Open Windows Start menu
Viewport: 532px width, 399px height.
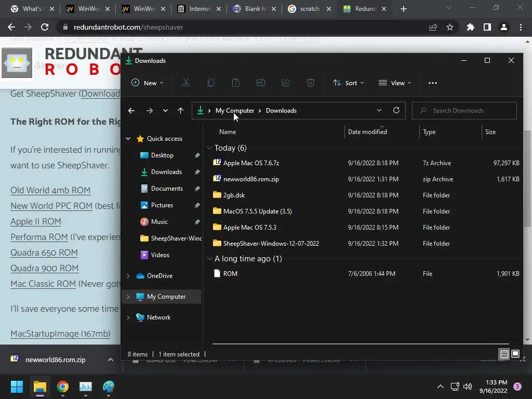(17, 387)
